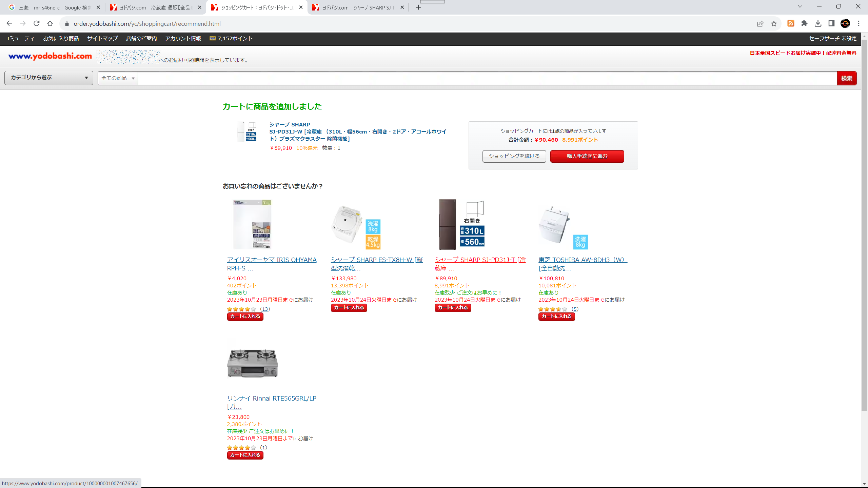Open the Chrome profile avatar
Viewport: 868px width, 488px height.
845,23
